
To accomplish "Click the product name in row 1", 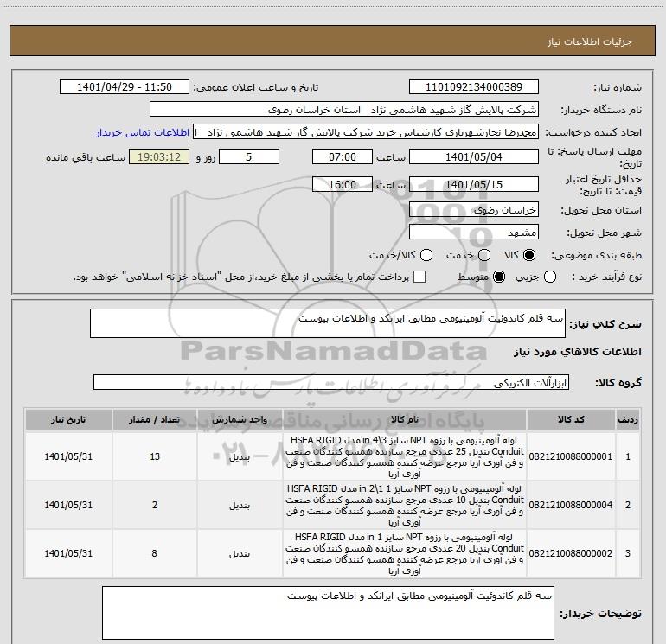I will click(x=405, y=456).
